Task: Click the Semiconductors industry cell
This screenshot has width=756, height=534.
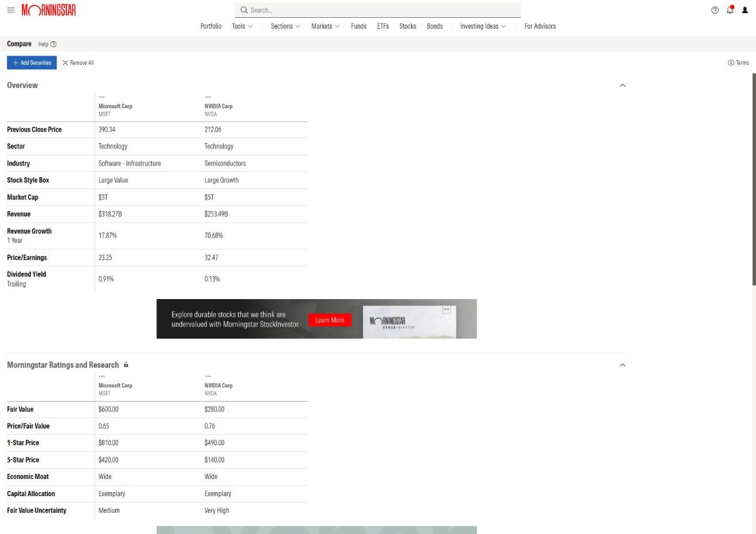Action: coord(225,163)
